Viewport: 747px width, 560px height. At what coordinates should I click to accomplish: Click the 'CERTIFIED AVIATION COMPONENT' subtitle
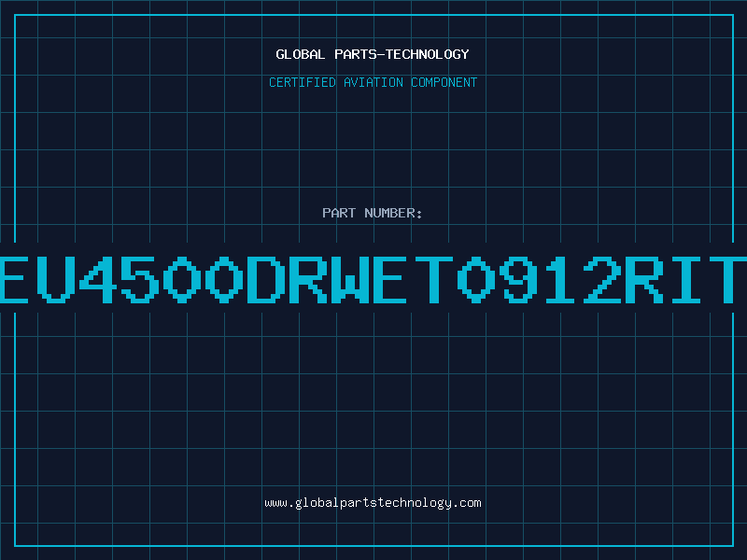[x=373, y=82]
